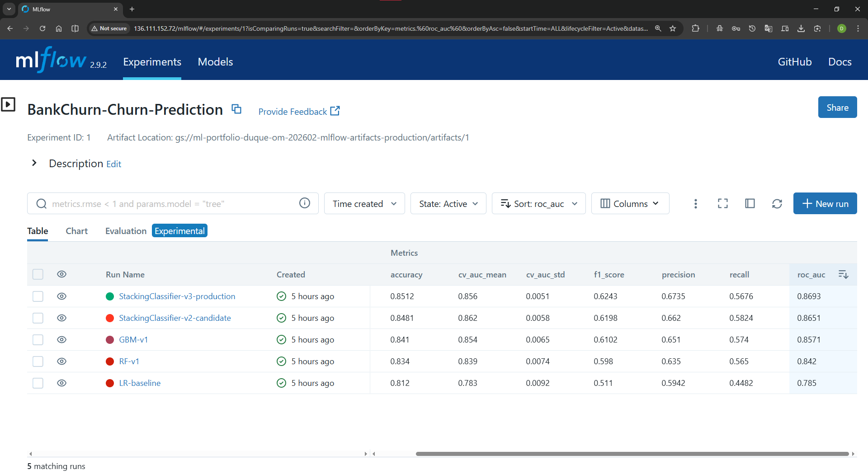The height and width of the screenshot is (474, 868).
Task: Click the RF-v1 red color dot
Action: [109, 361]
